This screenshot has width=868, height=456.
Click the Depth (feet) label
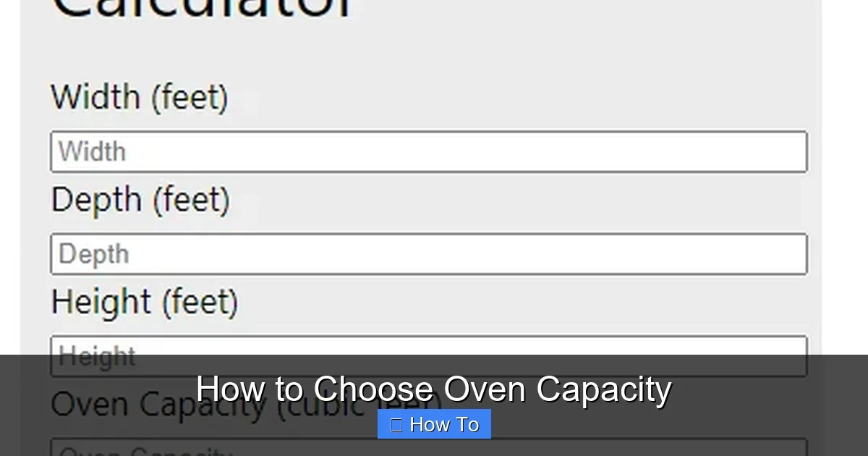pyautogui.click(x=140, y=199)
